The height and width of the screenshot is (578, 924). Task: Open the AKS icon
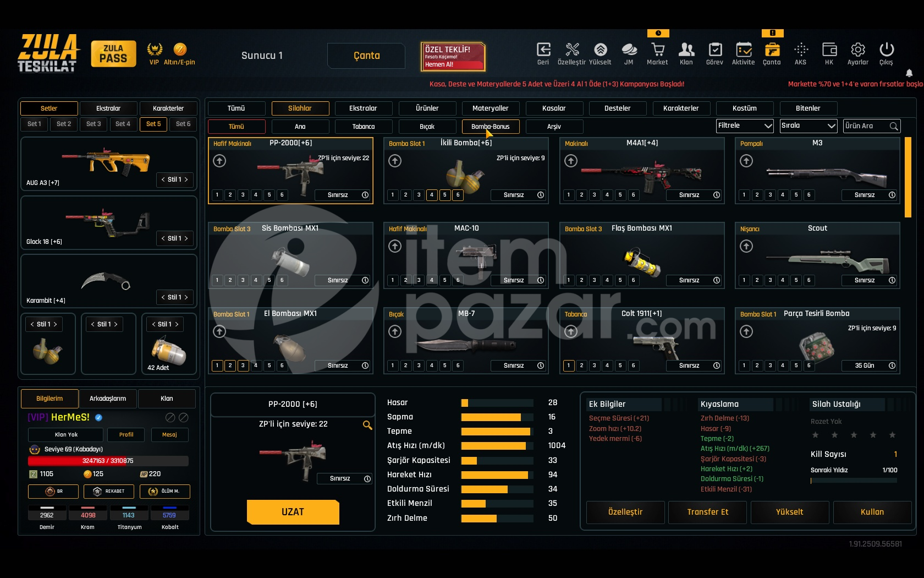pyautogui.click(x=801, y=50)
